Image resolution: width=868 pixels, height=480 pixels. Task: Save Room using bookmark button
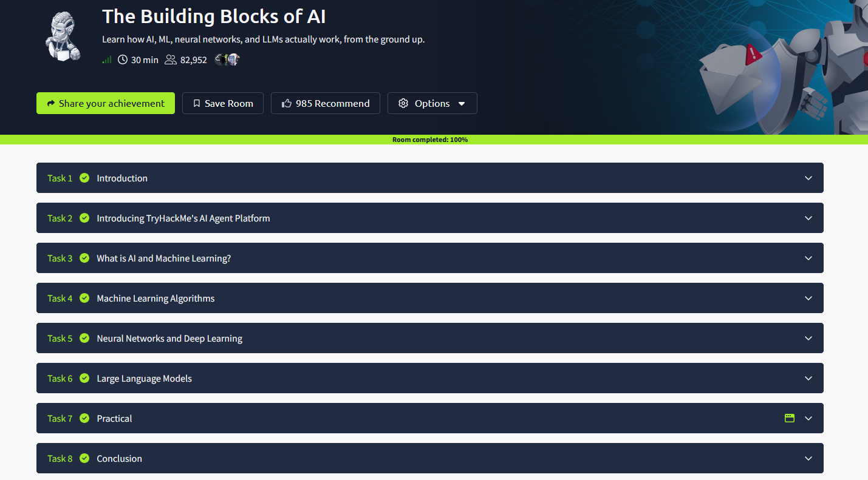pos(223,103)
